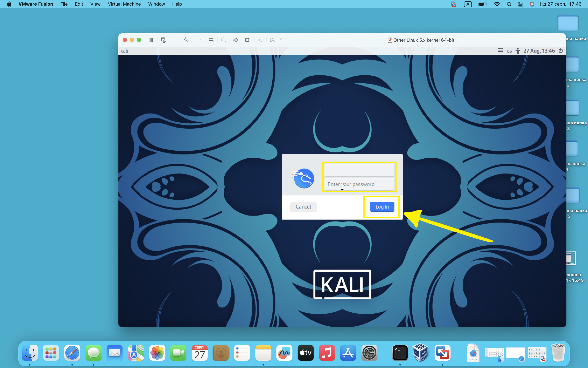Open the VMware Fusion menu
The image size is (588, 368).
coord(36,4)
